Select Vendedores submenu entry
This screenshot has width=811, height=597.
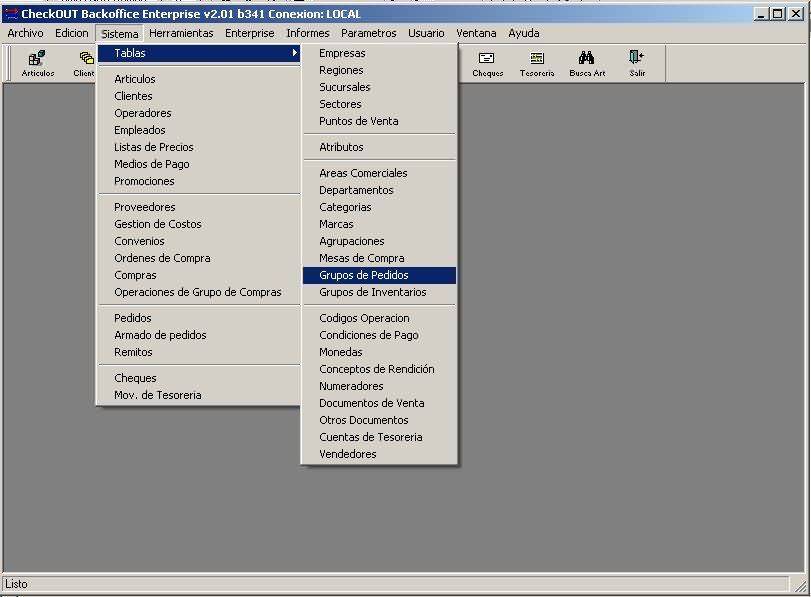[x=379, y=454]
